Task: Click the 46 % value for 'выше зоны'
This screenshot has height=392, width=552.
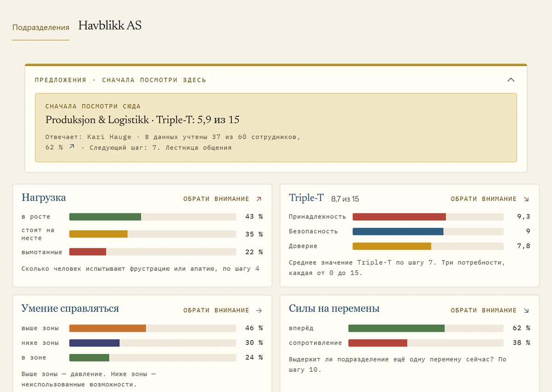Action: (x=254, y=328)
